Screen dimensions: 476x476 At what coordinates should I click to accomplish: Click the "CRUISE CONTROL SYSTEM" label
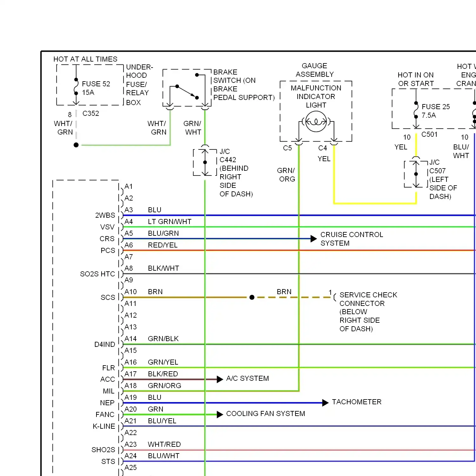tap(352, 239)
